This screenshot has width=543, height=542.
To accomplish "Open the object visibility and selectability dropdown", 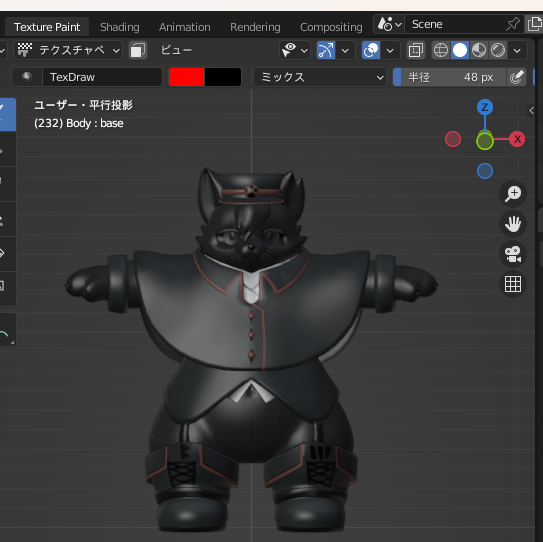I will point(295,50).
